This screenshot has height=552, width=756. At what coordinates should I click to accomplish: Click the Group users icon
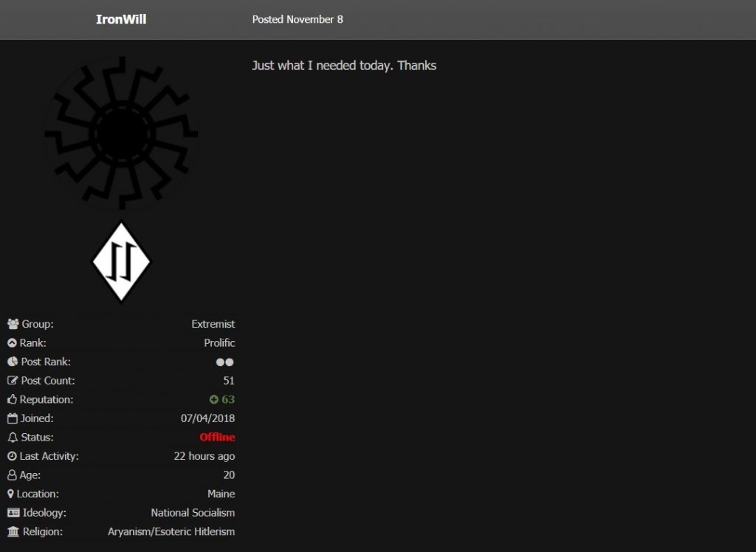pos(13,324)
